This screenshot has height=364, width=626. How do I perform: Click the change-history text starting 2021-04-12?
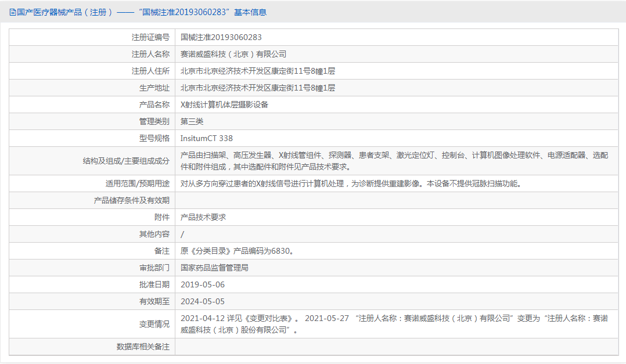coord(394,324)
